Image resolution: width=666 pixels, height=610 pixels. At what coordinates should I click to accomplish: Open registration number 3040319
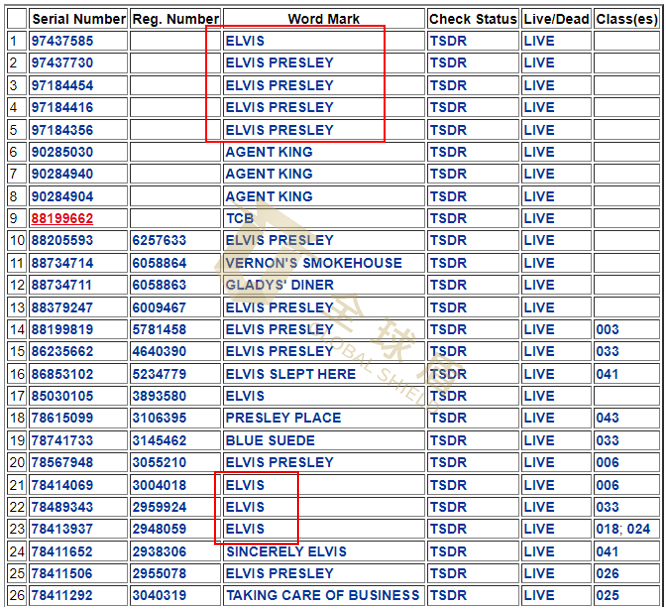click(159, 595)
